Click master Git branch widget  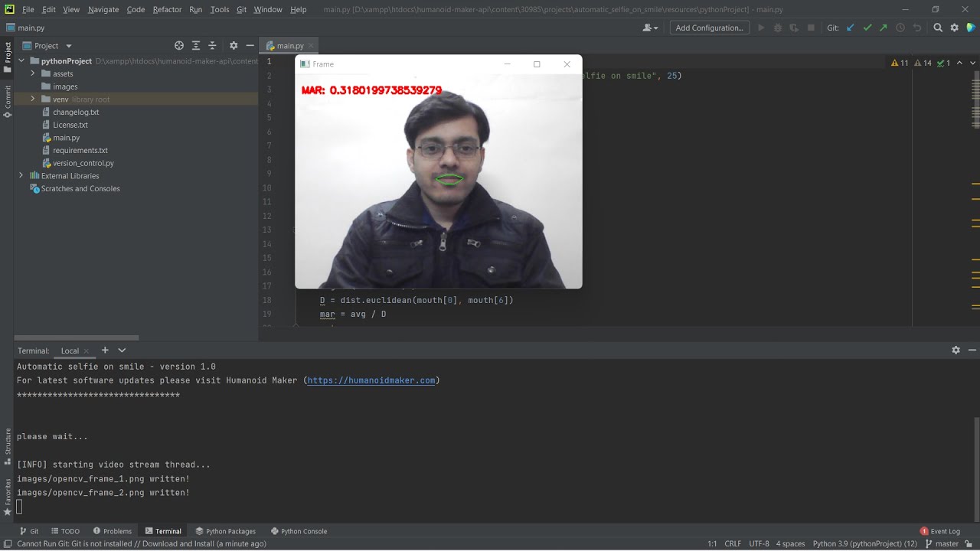pyautogui.click(x=942, y=544)
